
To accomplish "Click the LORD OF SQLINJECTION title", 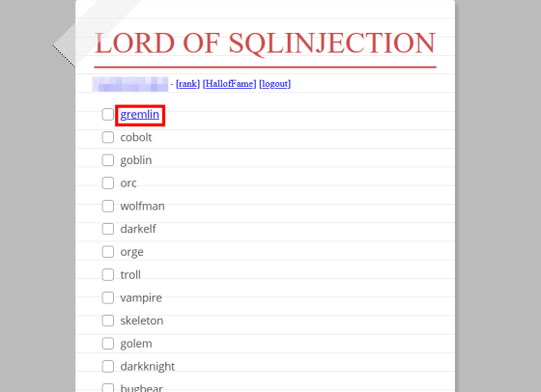I will point(265,43).
